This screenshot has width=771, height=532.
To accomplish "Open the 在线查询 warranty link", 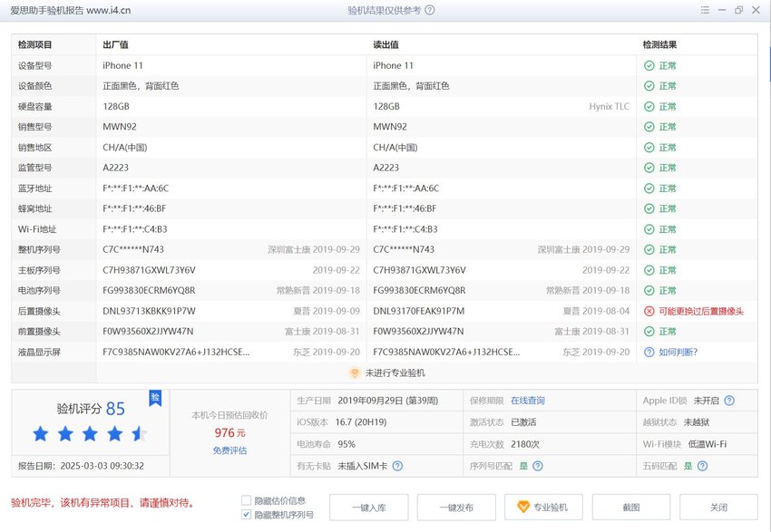I will [x=528, y=401].
